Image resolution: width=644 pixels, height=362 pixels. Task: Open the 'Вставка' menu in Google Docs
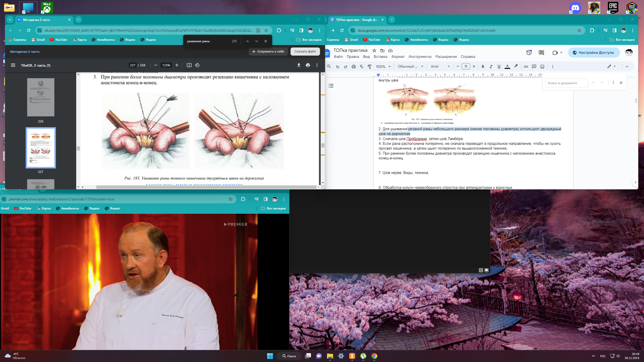pyautogui.click(x=380, y=57)
